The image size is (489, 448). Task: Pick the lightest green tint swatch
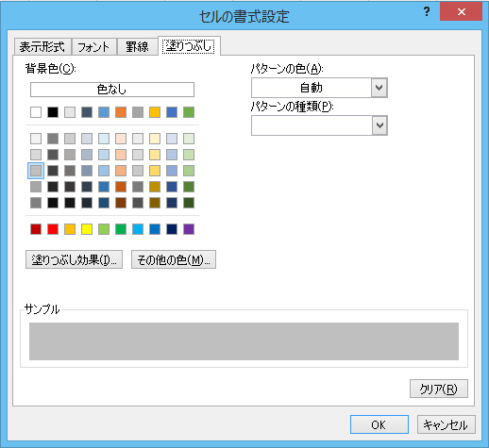pos(189,139)
